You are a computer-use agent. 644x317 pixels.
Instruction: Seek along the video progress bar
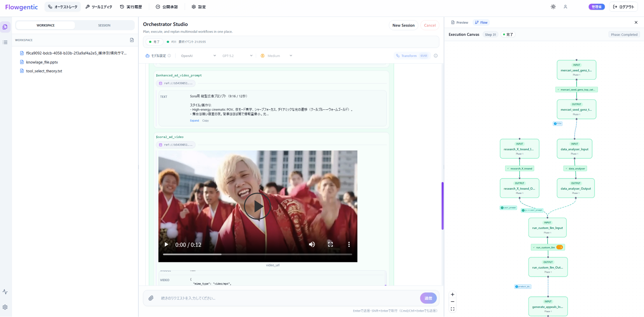(257, 254)
